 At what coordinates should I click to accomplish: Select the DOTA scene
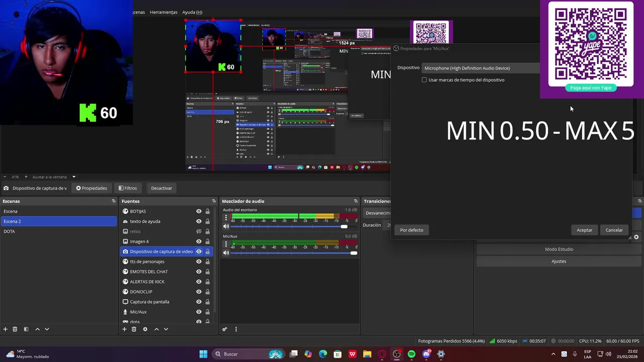pos(58,231)
